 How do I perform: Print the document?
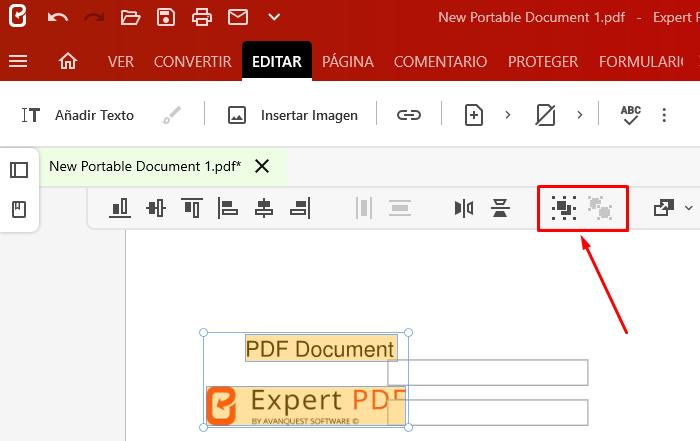202,17
